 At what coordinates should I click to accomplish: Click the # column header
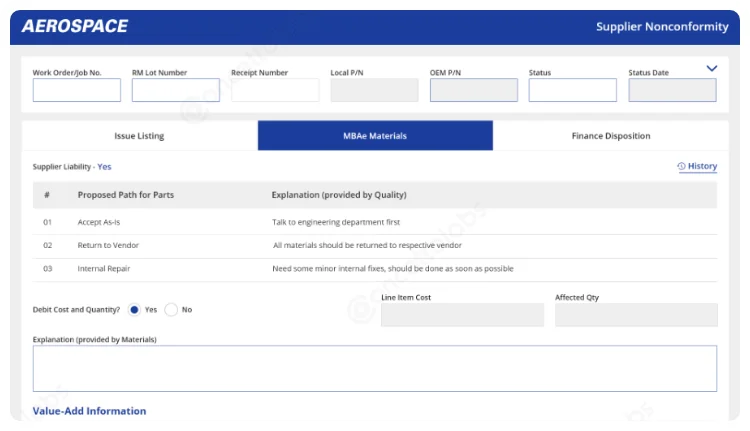[47, 195]
